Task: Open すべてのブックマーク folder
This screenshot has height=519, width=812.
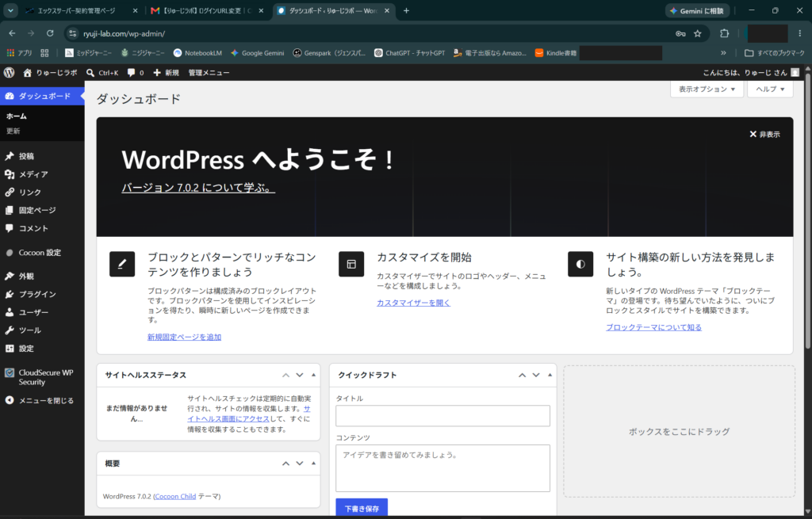Action: [x=774, y=53]
